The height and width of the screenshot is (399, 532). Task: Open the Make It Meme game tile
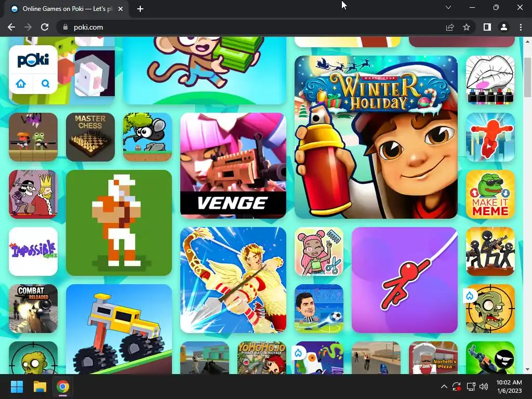coord(490,194)
